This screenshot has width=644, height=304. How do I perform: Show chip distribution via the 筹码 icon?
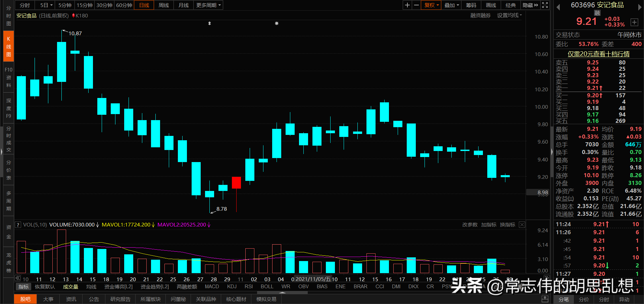(471, 5)
